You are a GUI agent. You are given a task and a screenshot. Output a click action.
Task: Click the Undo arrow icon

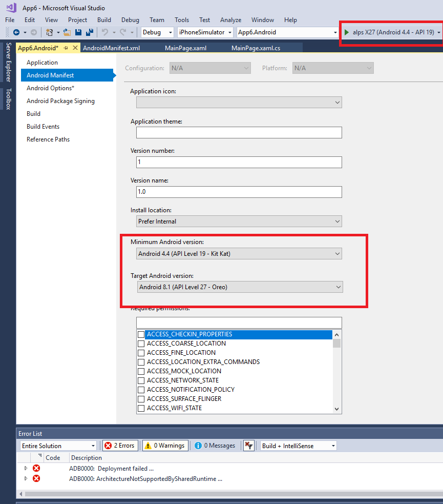coord(105,32)
